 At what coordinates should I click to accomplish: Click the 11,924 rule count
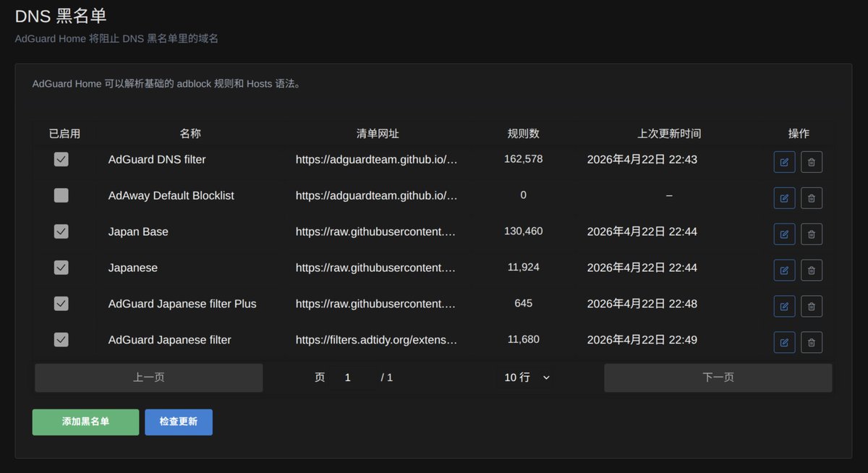pyautogui.click(x=524, y=267)
